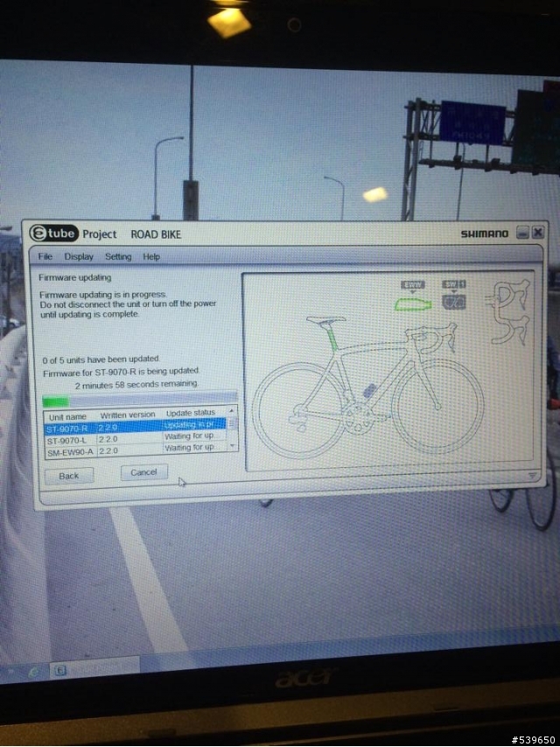Screen dimensions: 560x747
Task: Cancel the firmware update
Action: coord(143,472)
